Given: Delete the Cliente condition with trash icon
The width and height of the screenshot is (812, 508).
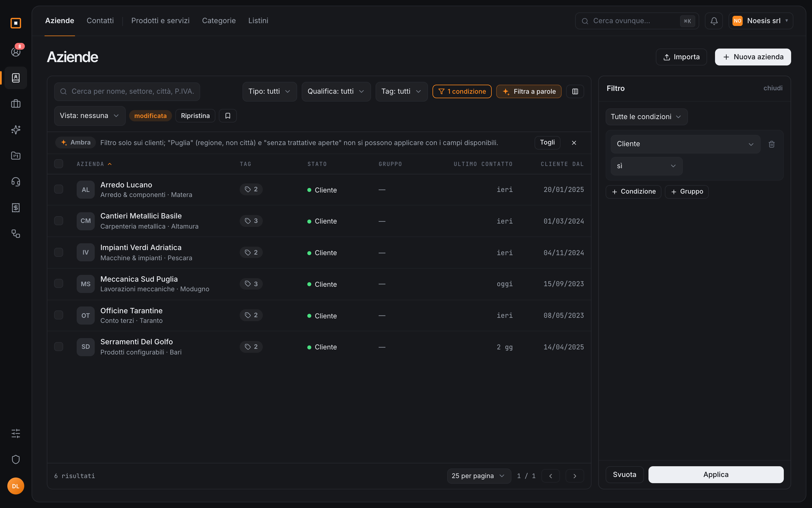Looking at the screenshot, I should tap(771, 144).
